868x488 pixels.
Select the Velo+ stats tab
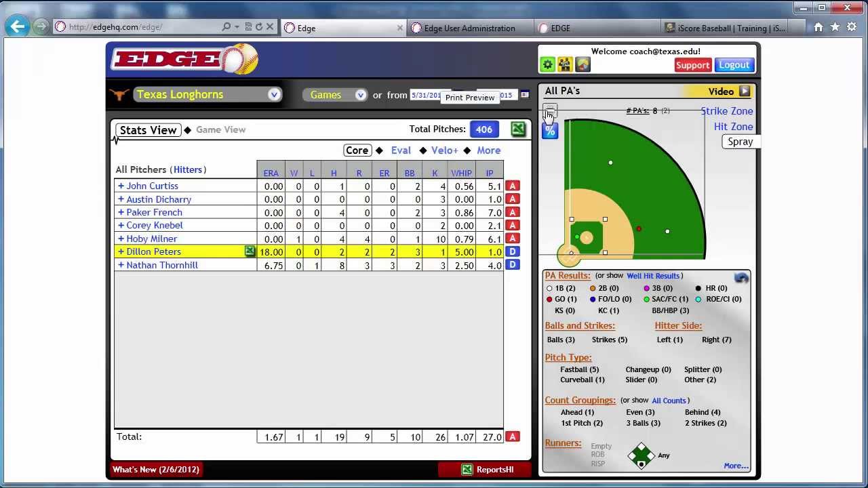point(444,150)
